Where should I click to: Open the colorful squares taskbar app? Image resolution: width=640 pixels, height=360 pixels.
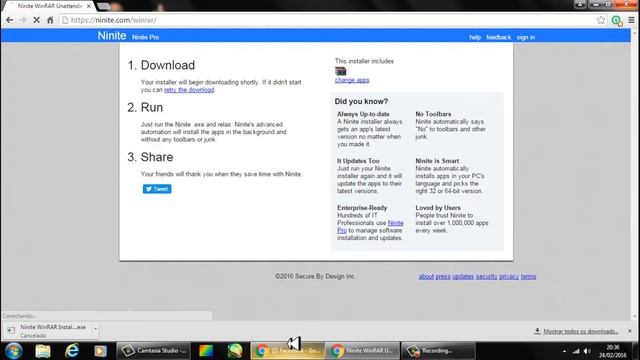pyautogui.click(x=206, y=351)
